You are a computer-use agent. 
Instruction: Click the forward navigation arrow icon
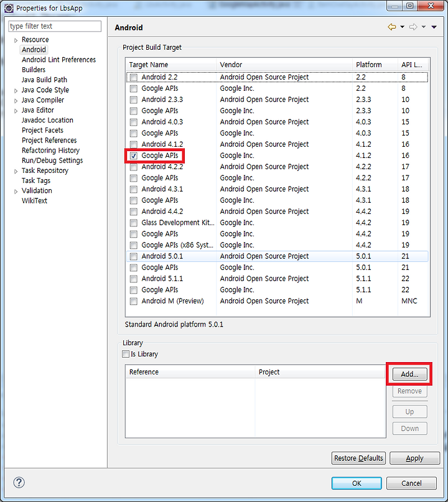(413, 27)
